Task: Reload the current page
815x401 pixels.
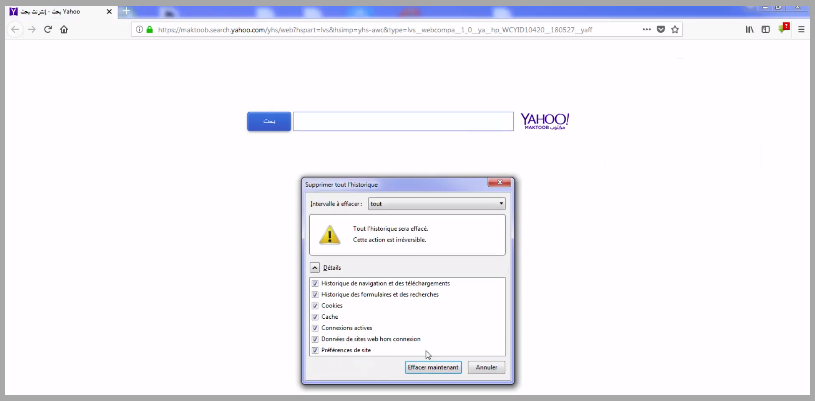Action: (x=47, y=30)
